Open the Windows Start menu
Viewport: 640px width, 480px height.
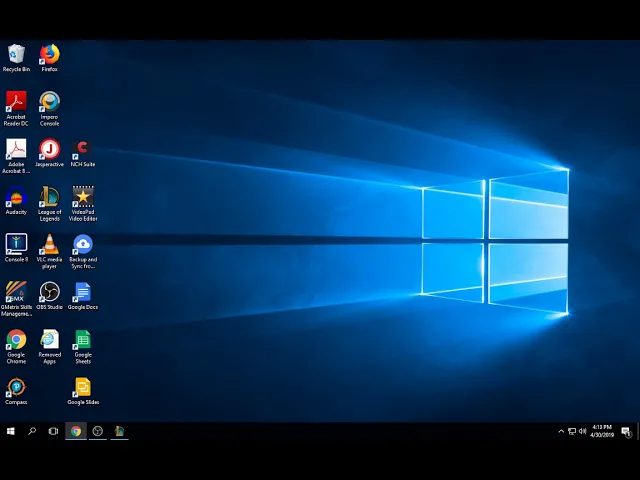click(x=11, y=431)
